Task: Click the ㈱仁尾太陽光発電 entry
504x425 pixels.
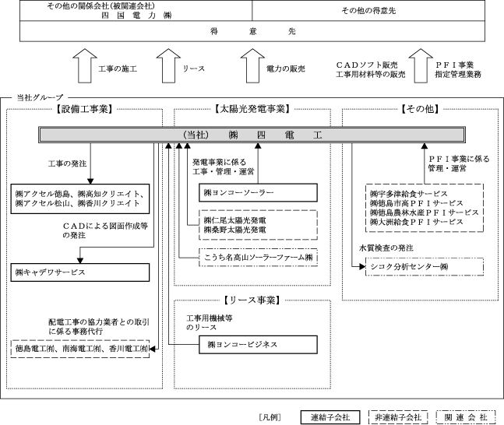Action: pos(234,220)
